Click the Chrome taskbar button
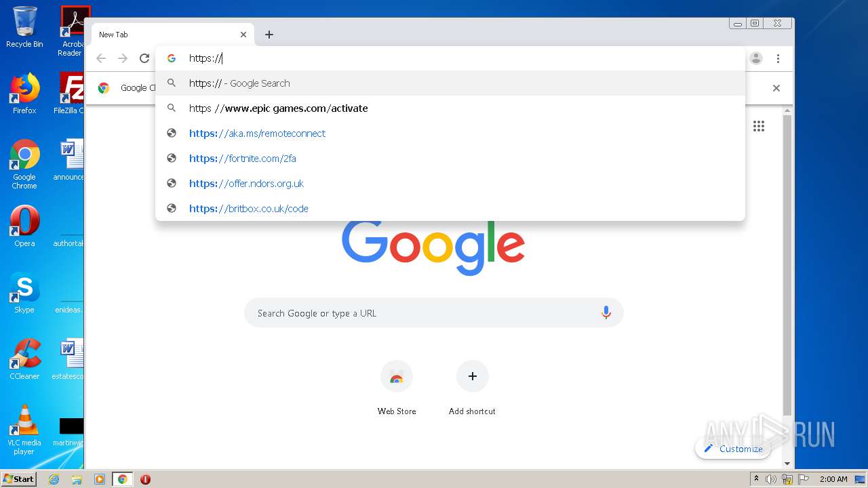Image resolution: width=868 pixels, height=488 pixels. pos(123,479)
